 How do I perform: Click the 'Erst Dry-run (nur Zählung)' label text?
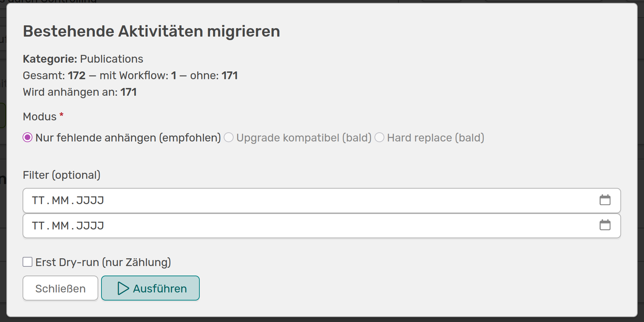(103, 263)
